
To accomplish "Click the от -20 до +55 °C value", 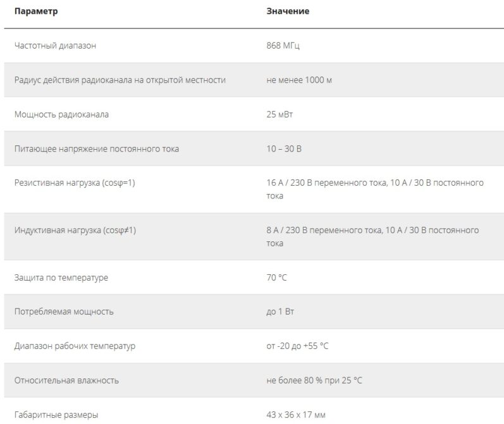I will 297,346.
